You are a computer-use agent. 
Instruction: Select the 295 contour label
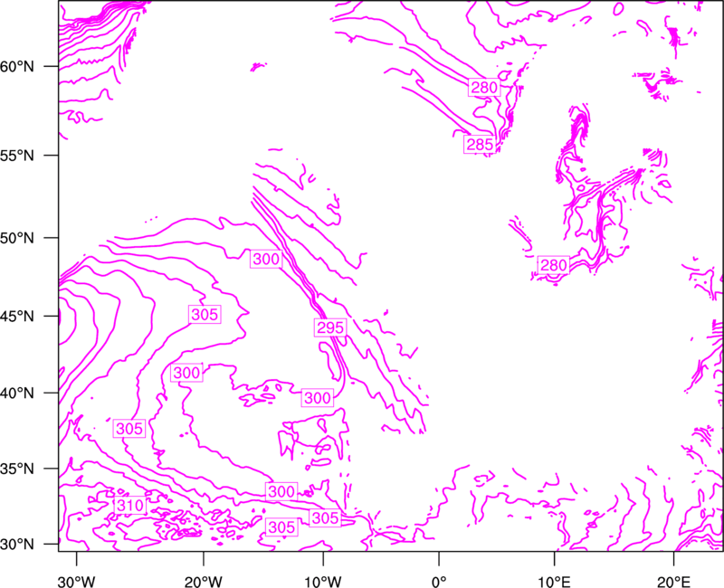330,327
